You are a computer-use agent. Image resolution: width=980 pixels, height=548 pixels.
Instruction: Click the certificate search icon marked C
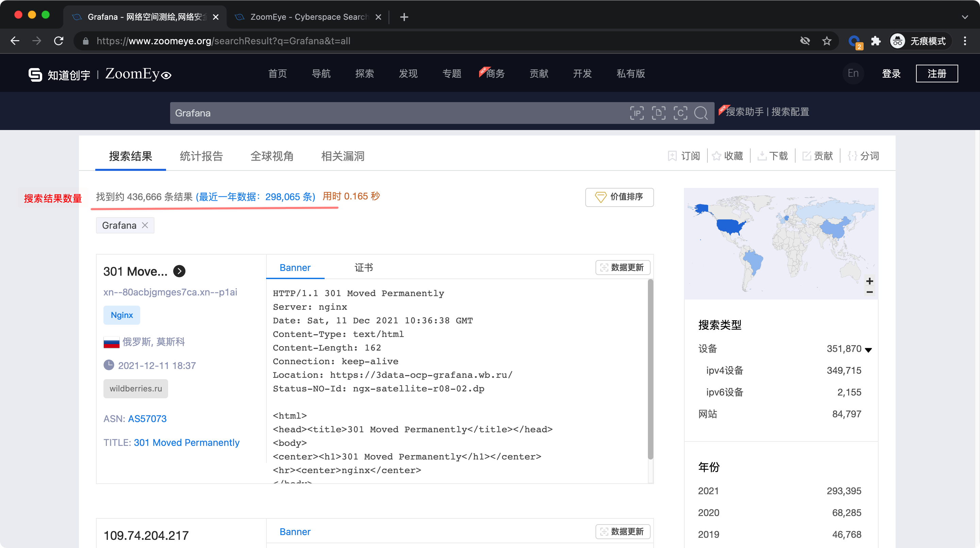pos(680,113)
